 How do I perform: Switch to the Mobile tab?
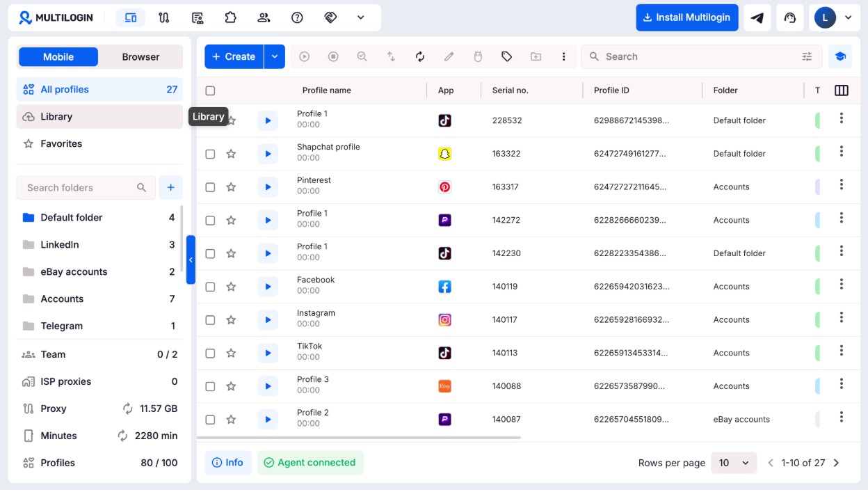coord(58,57)
